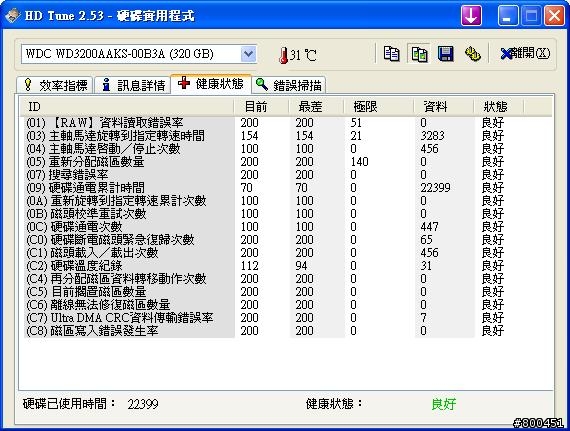The height and width of the screenshot is (431, 570).
Task: Click the floppy disk save icon
Action: (445, 54)
